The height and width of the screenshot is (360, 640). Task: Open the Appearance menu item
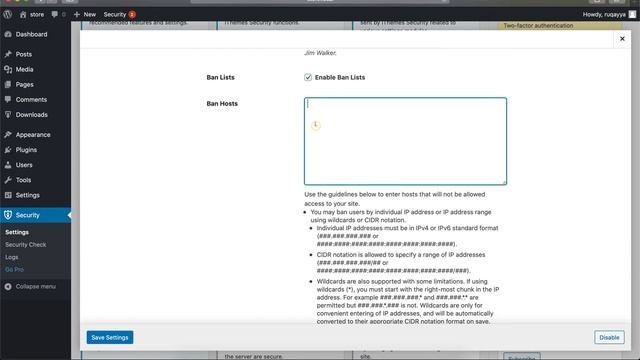[x=33, y=135]
